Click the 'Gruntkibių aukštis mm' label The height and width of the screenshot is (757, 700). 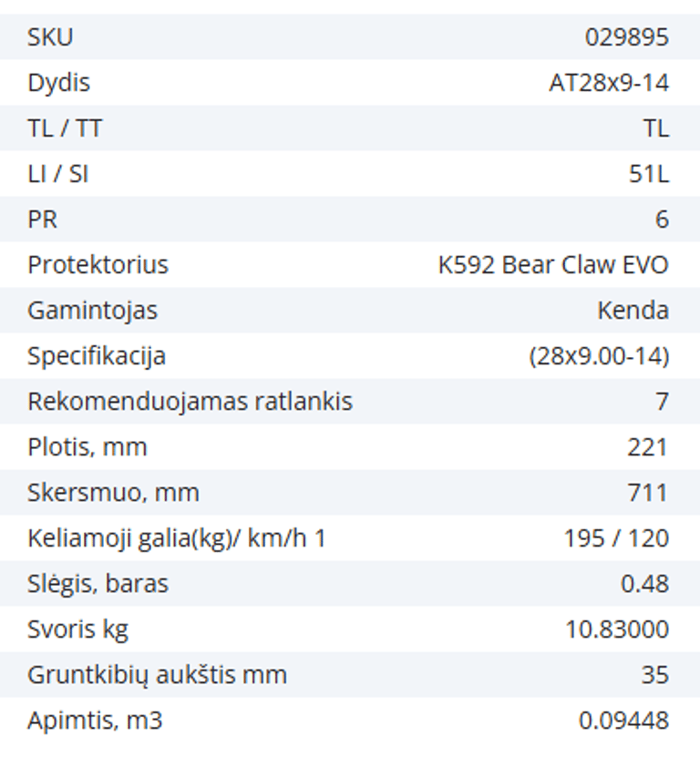(157, 675)
